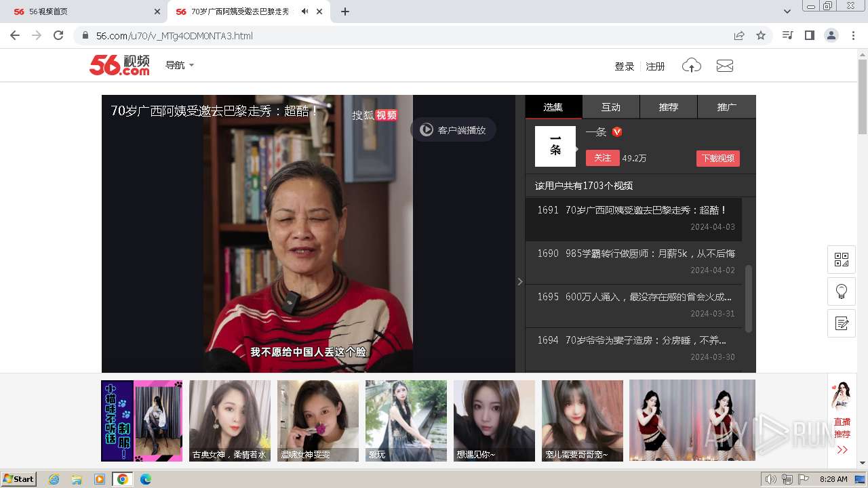Open the 小猫咪不听话 制服 banner
The image size is (868, 488).
point(142,421)
